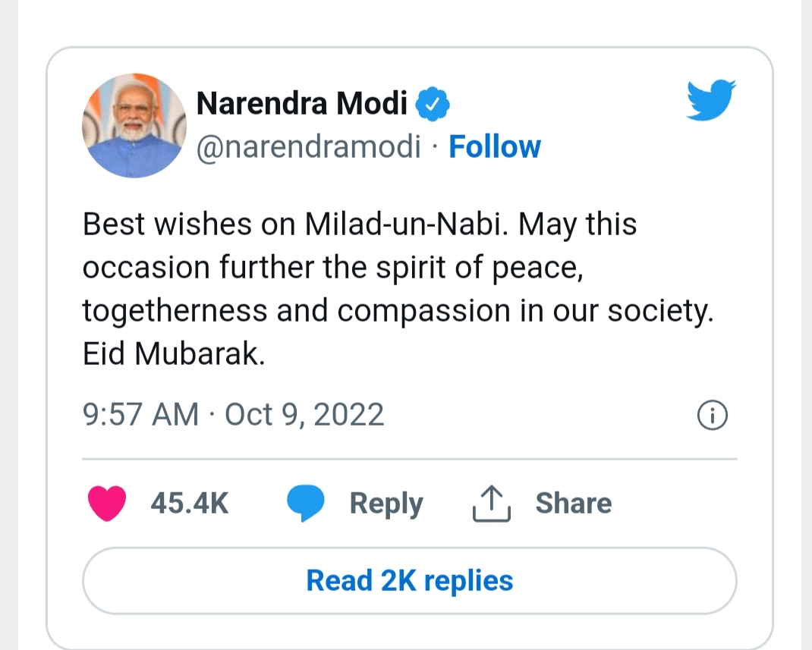Click the 9:57 AM tweet time
This screenshot has height=650, width=812.
140,416
